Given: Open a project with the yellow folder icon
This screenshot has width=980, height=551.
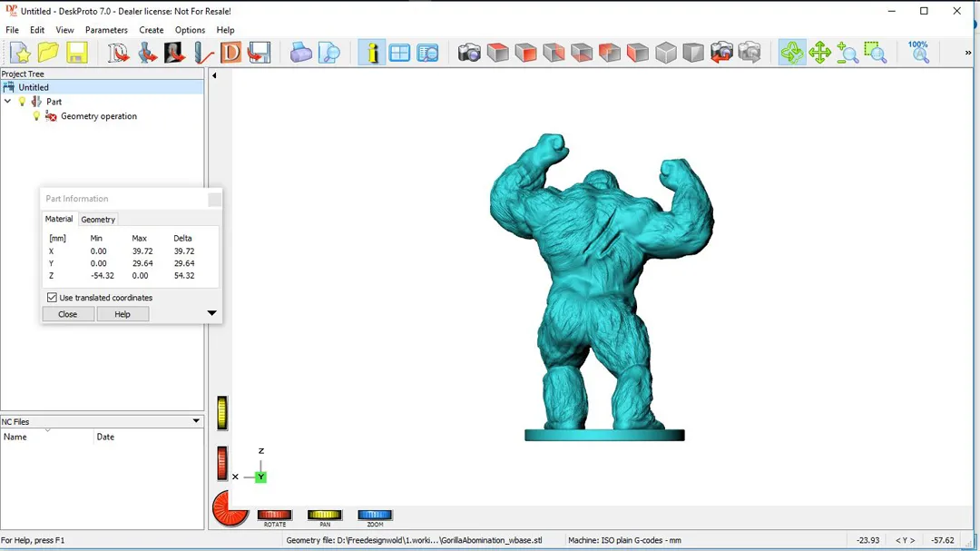Looking at the screenshot, I should click(48, 54).
